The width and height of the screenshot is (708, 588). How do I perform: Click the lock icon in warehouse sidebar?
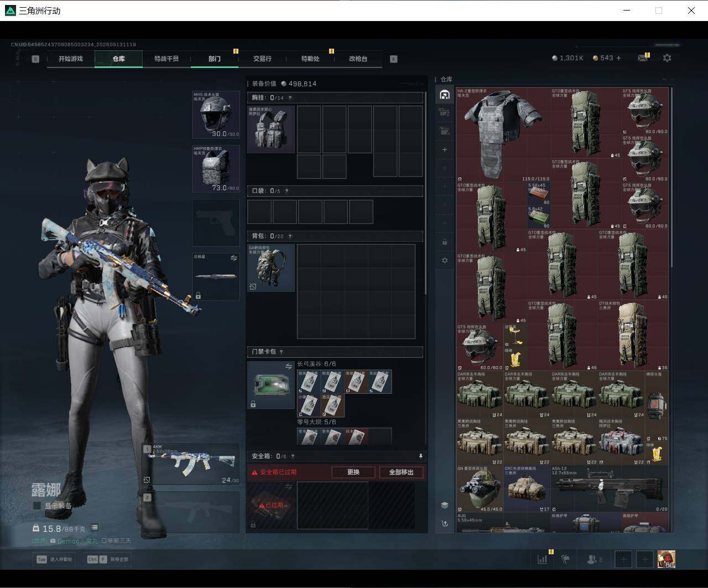[x=445, y=242]
